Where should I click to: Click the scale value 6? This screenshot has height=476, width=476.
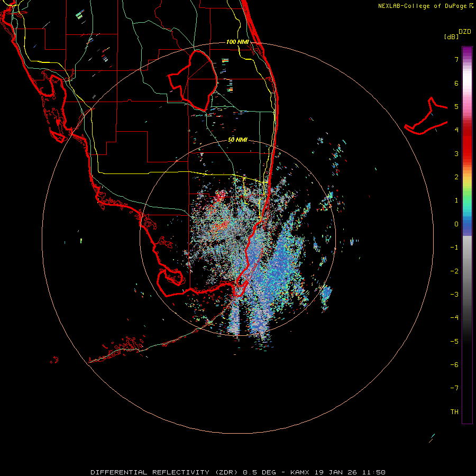pos(456,83)
